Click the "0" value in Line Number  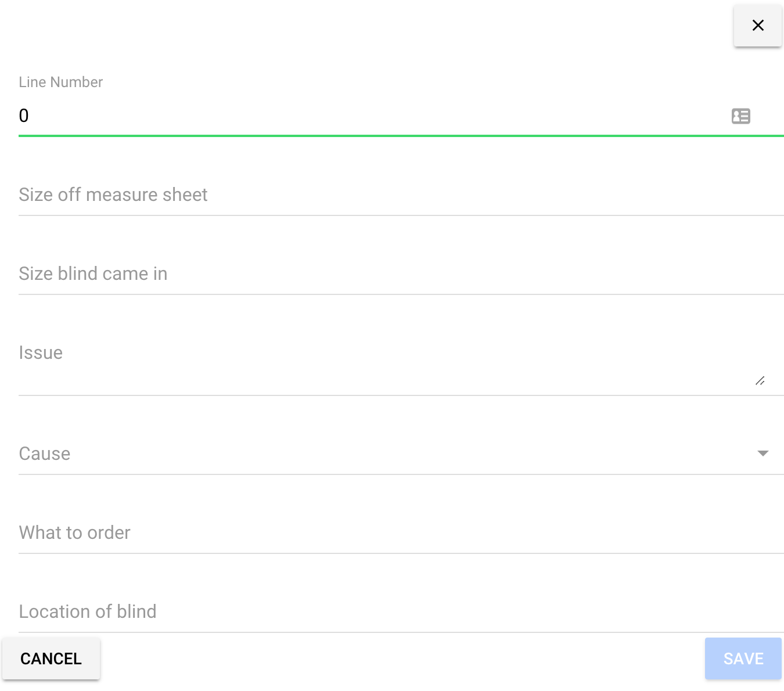point(24,116)
